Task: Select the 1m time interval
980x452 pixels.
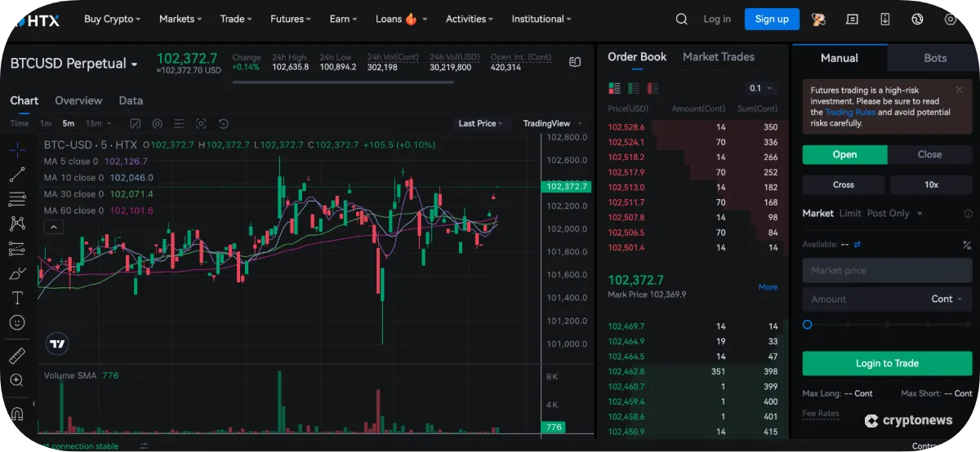Action: [46, 123]
